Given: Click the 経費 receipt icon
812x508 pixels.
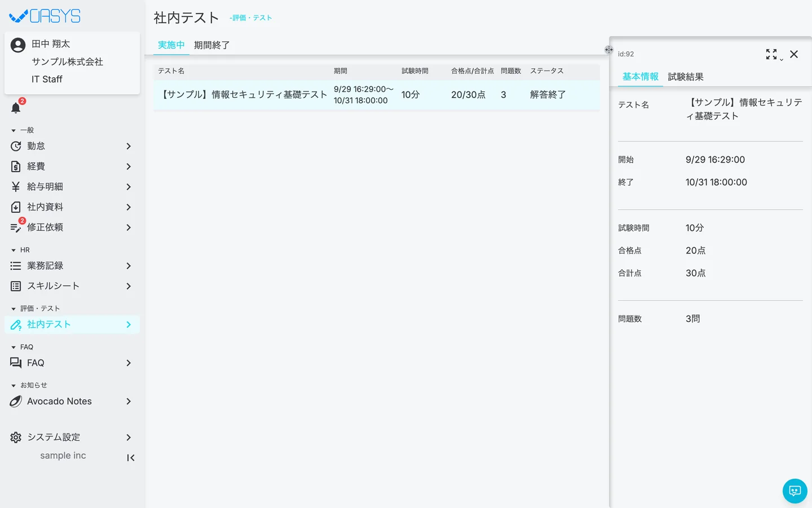Looking at the screenshot, I should 16,167.
